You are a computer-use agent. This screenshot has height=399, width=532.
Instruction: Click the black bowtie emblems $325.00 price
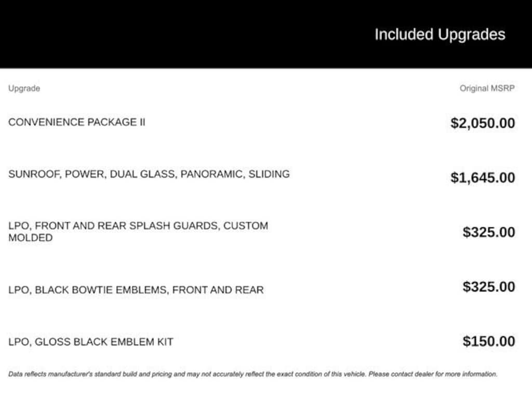point(489,287)
